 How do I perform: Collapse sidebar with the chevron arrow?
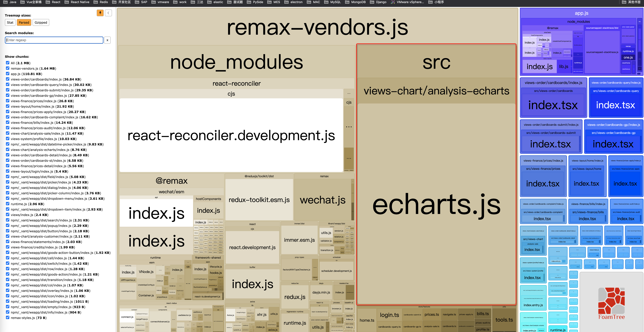coord(108,13)
